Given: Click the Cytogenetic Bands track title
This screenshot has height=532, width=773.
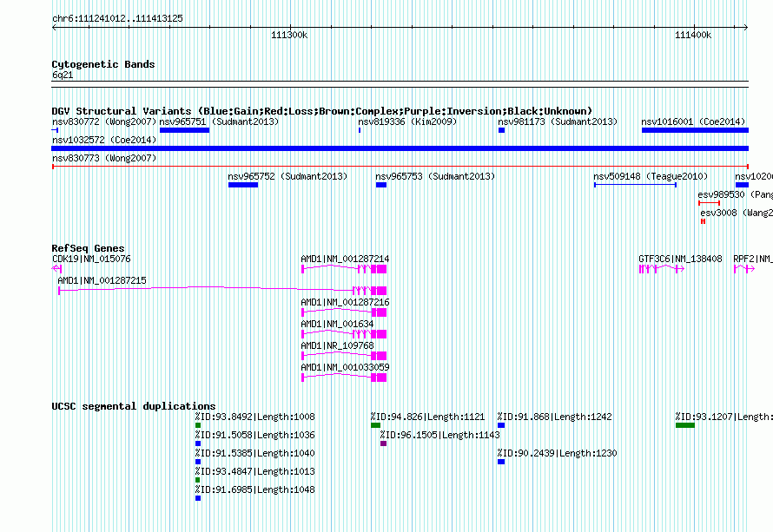Looking at the screenshot, I should 103,64.
